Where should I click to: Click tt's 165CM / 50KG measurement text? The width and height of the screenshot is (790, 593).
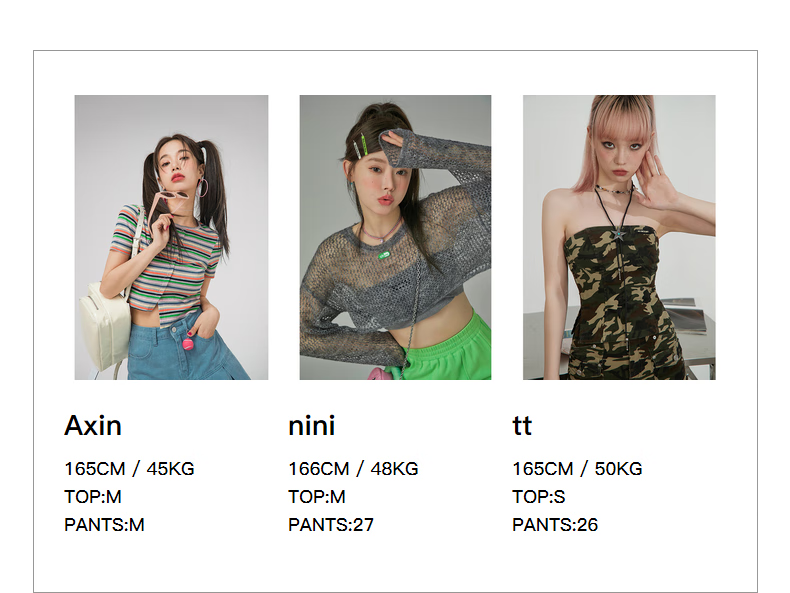coord(577,469)
